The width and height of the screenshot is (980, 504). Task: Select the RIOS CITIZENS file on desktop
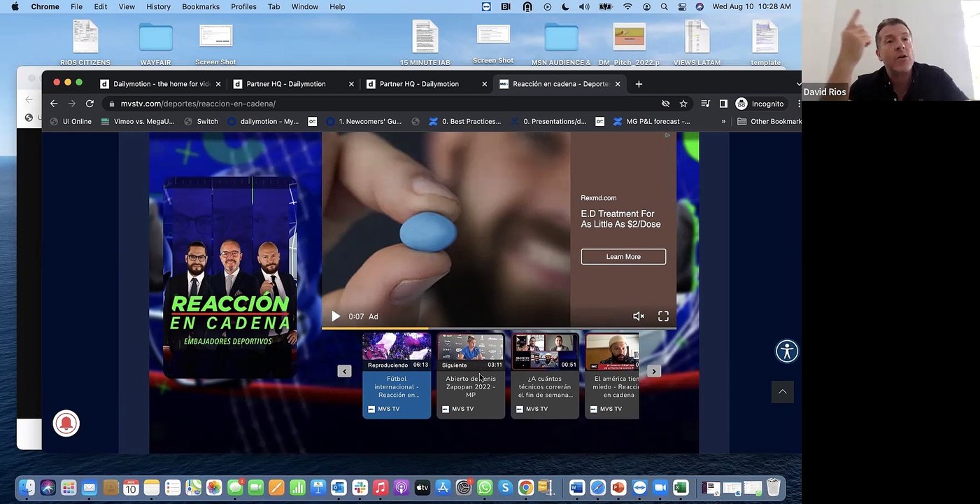(85, 43)
